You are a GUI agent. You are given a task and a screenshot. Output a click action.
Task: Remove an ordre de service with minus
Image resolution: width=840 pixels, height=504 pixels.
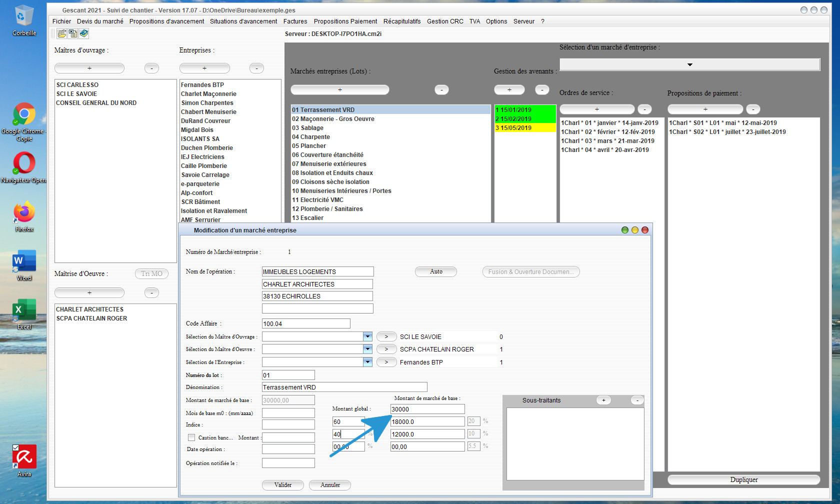tap(645, 109)
